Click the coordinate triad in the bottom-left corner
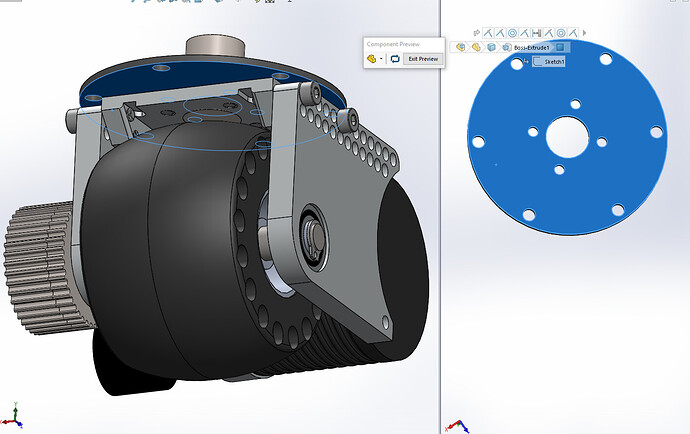690x434 pixels. pos(14,415)
